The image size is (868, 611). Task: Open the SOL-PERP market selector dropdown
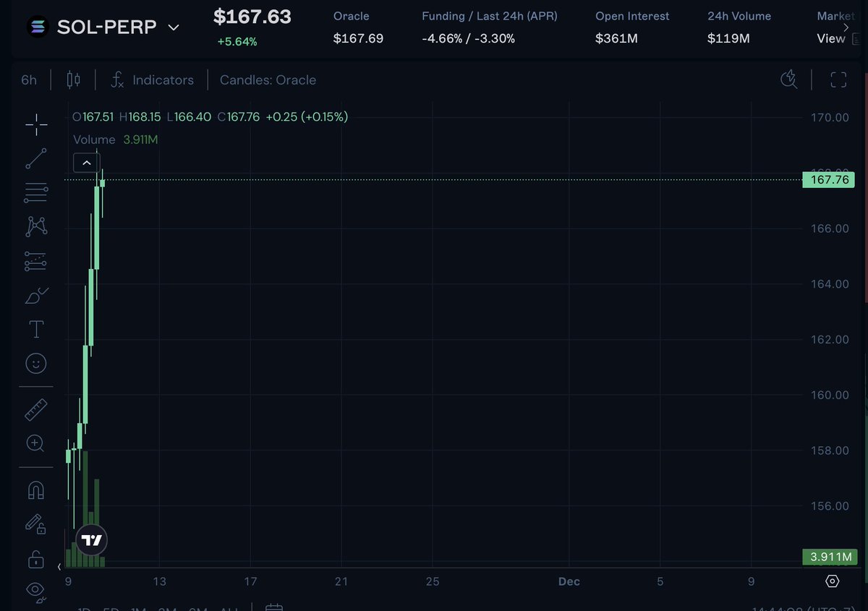point(174,27)
